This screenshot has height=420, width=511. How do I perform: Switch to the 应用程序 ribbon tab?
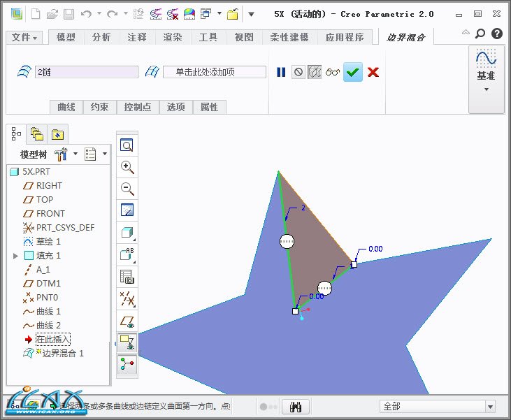click(345, 37)
